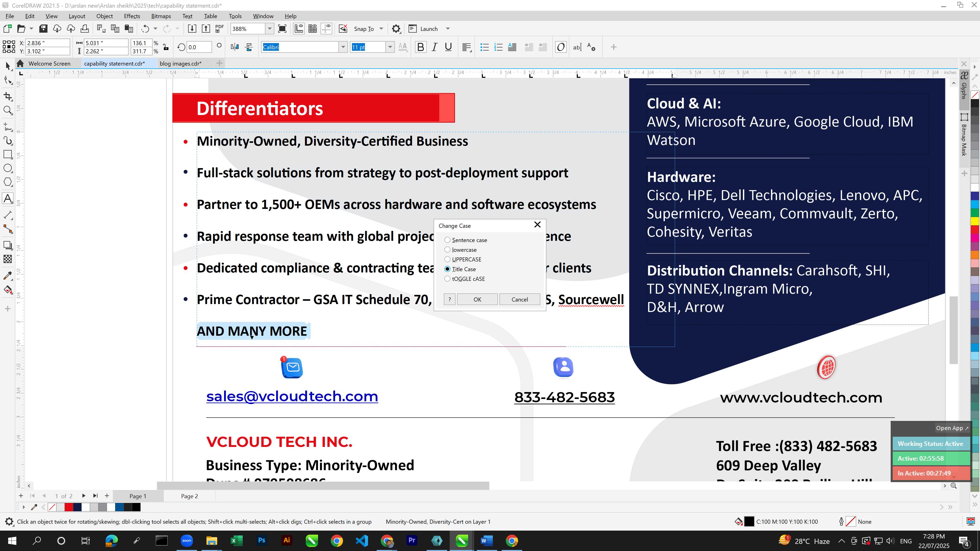This screenshot has width=980, height=551.
Task: Open the Object menu
Action: (x=105, y=16)
